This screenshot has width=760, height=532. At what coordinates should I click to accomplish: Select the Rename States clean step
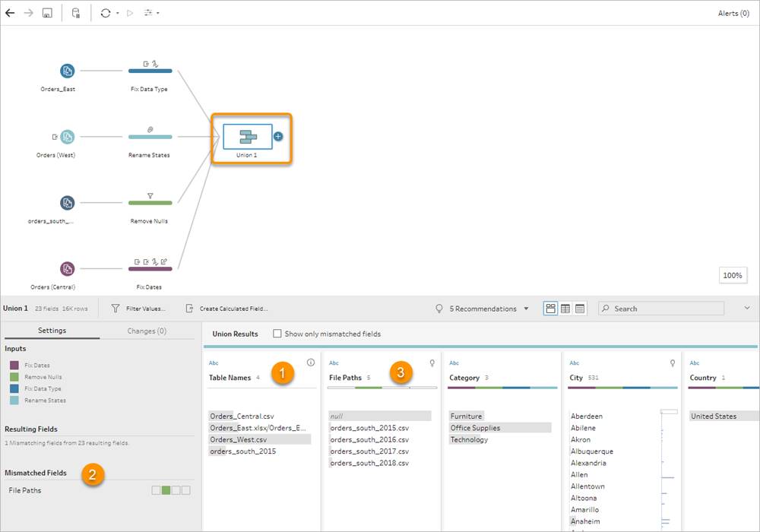tap(150, 137)
